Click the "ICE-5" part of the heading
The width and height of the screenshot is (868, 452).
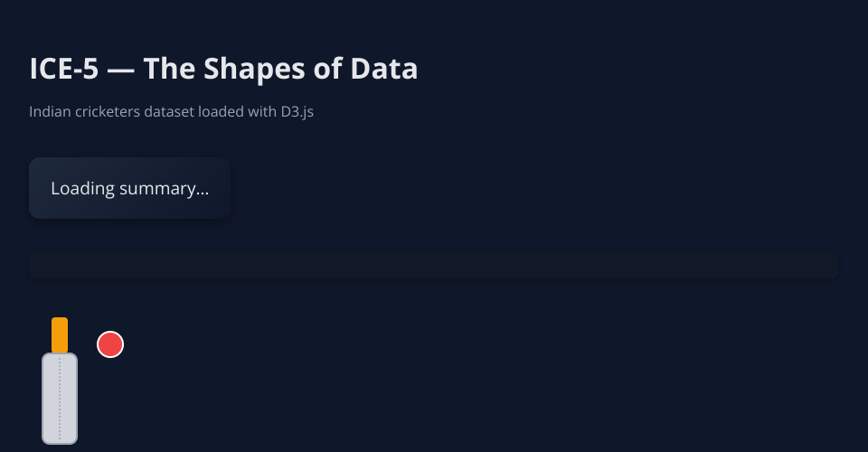coord(63,69)
